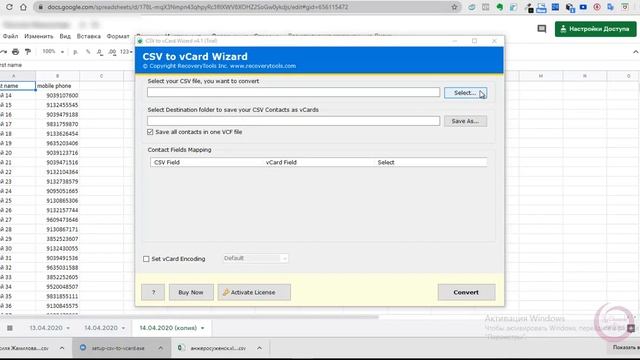Click the horizontal scrollbar in Sheets
The image size is (640, 360).
(190, 317)
